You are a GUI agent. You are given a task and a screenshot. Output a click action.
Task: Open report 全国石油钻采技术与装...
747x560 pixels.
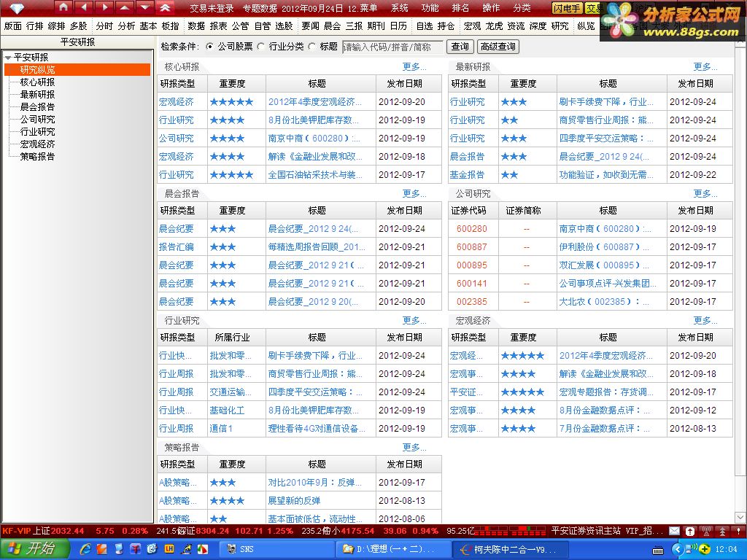point(315,175)
